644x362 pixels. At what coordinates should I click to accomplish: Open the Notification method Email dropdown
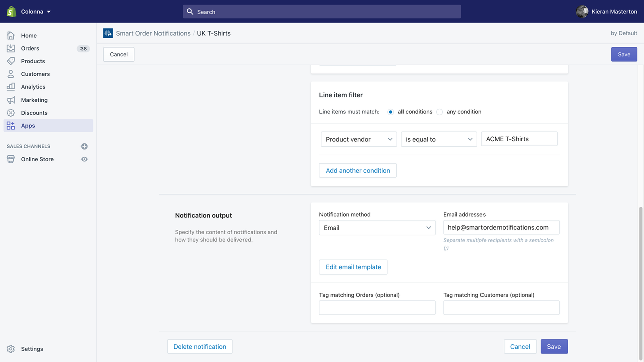377,227
